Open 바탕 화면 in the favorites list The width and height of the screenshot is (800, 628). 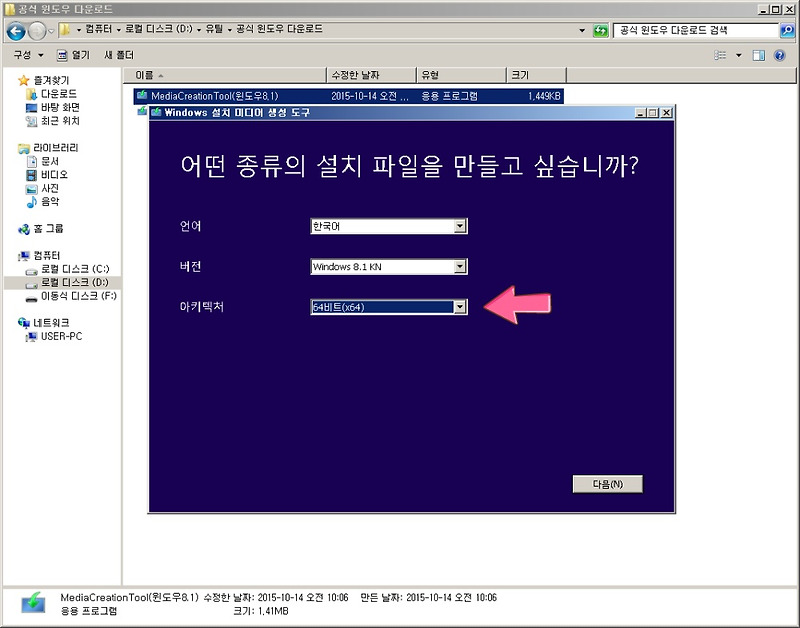pos(60,107)
